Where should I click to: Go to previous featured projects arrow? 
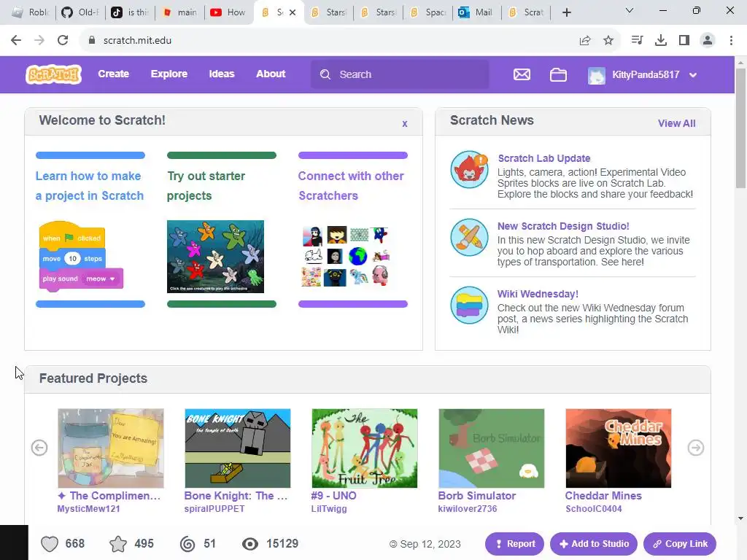(x=39, y=448)
